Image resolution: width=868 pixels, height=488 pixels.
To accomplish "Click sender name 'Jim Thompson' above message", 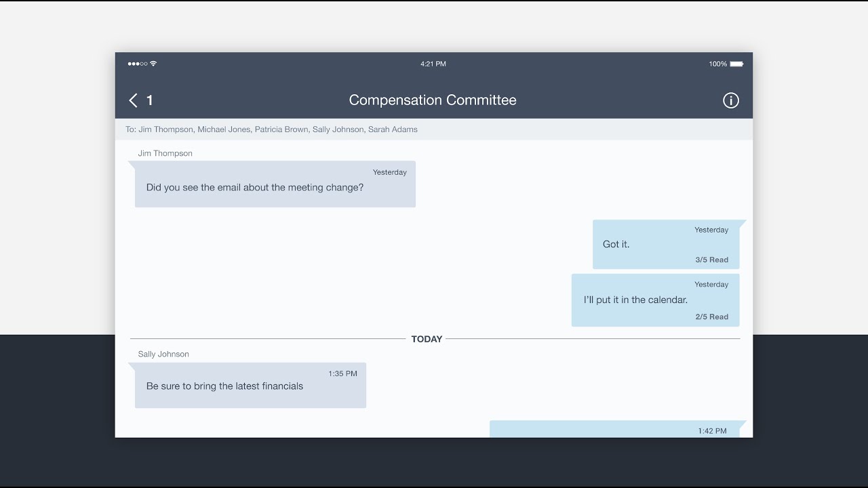I will point(165,153).
